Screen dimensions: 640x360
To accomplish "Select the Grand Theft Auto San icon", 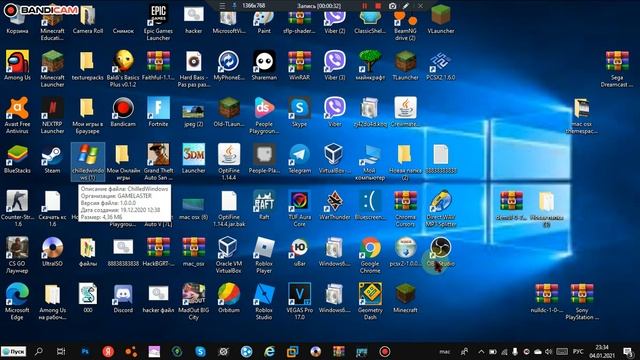I will 158,162.
